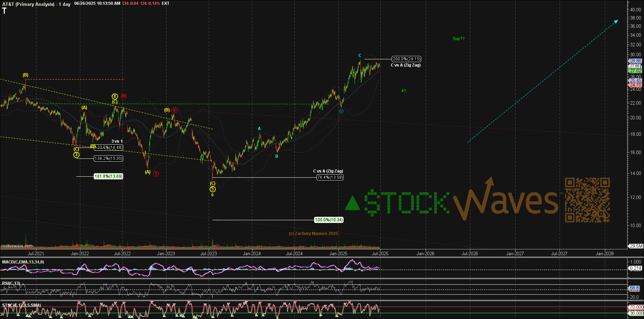The width and height of the screenshot is (644, 319).
Task: Select the 76.4%(13.58) Fibonacci label
Action: [x=330, y=177]
